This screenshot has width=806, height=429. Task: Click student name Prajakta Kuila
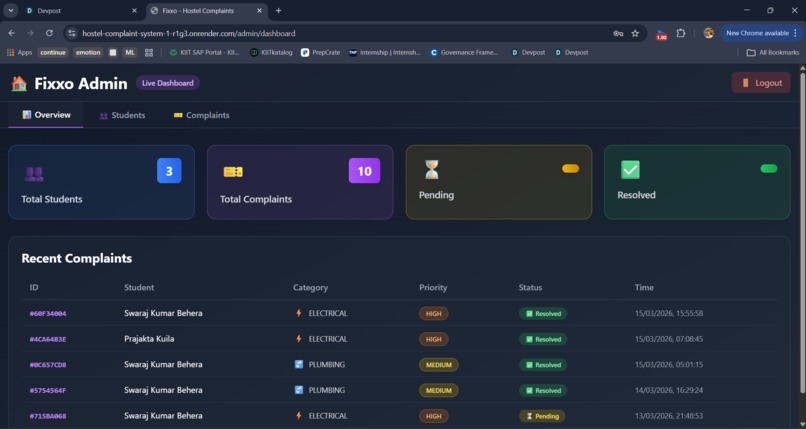pyautogui.click(x=149, y=339)
